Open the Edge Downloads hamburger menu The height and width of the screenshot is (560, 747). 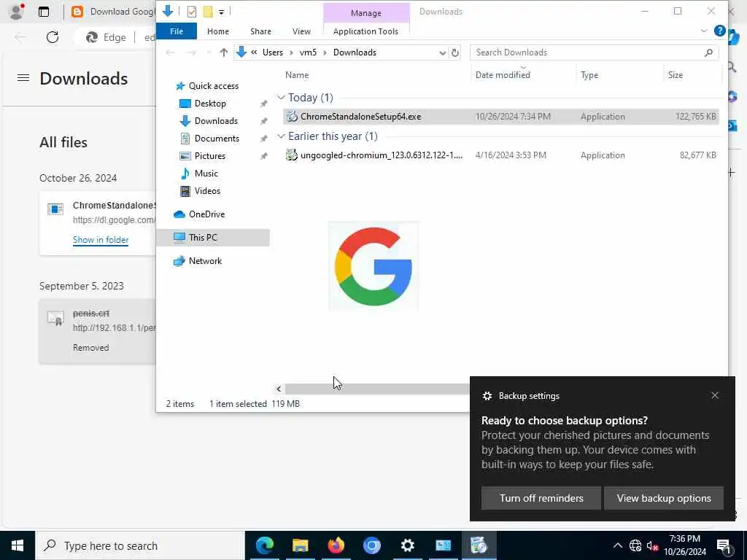coord(23,77)
